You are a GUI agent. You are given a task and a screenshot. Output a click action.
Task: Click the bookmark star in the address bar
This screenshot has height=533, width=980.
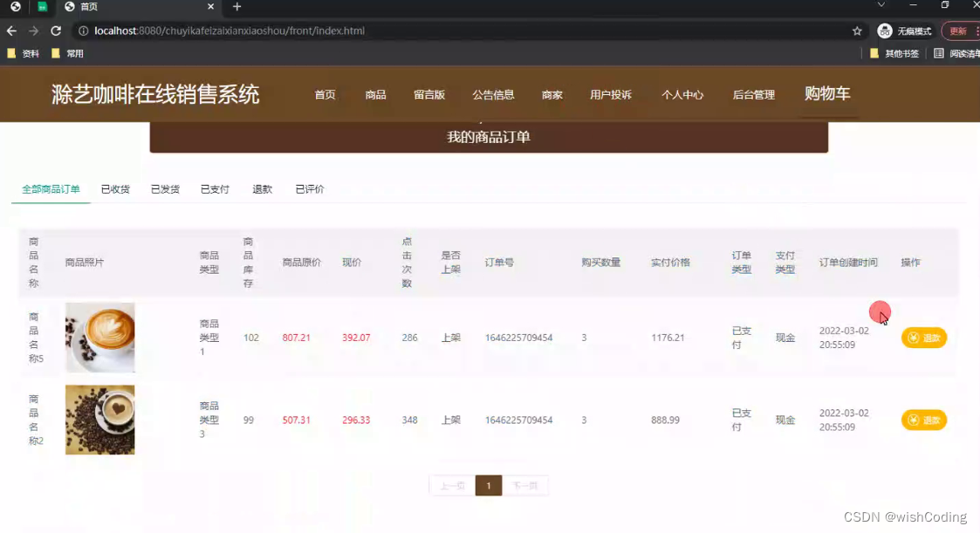coord(855,30)
